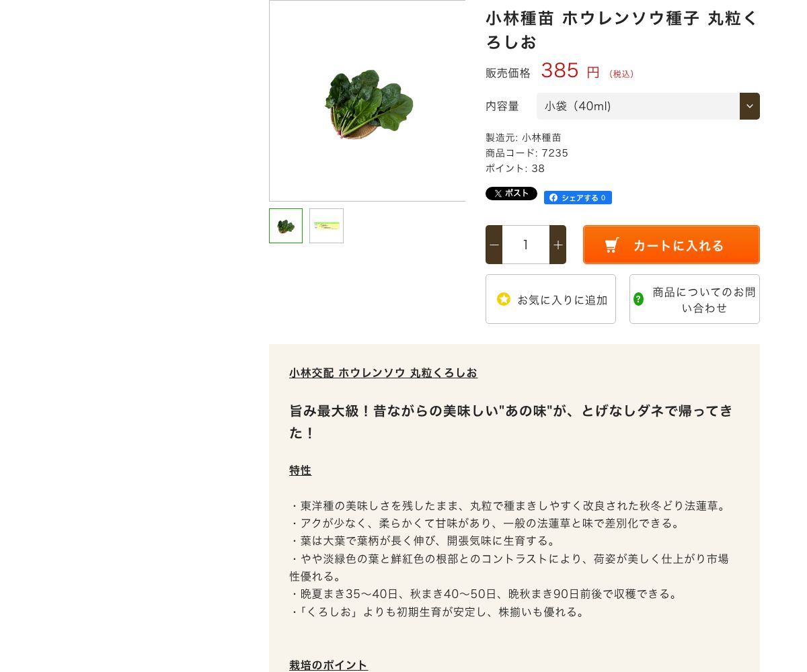The width and height of the screenshot is (807, 672).
Task: Click the X logo on the ポスト share button
Action: click(498, 194)
